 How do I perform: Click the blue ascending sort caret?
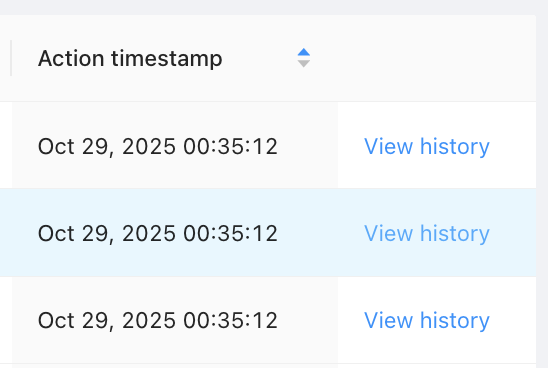[x=304, y=52]
